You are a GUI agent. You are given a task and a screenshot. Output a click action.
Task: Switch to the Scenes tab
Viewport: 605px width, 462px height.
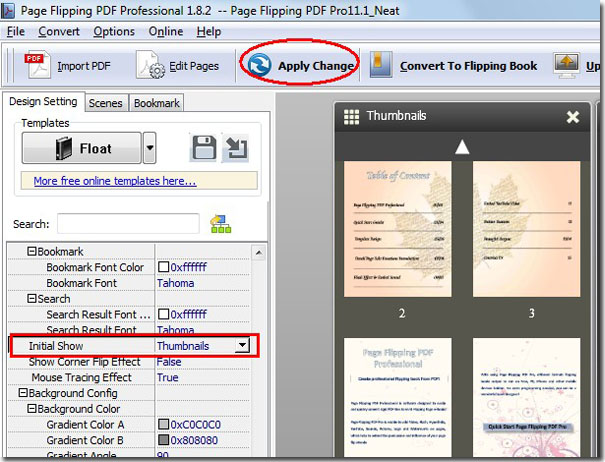click(105, 103)
